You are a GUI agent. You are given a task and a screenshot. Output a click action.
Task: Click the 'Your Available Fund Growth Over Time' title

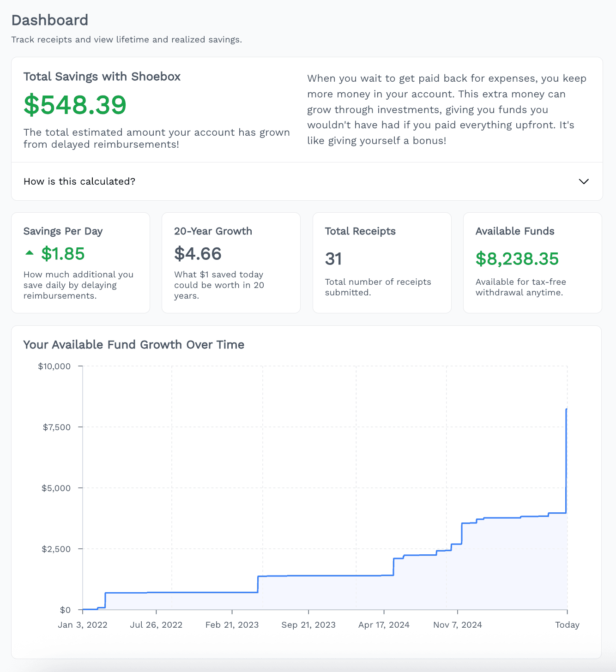click(x=134, y=345)
